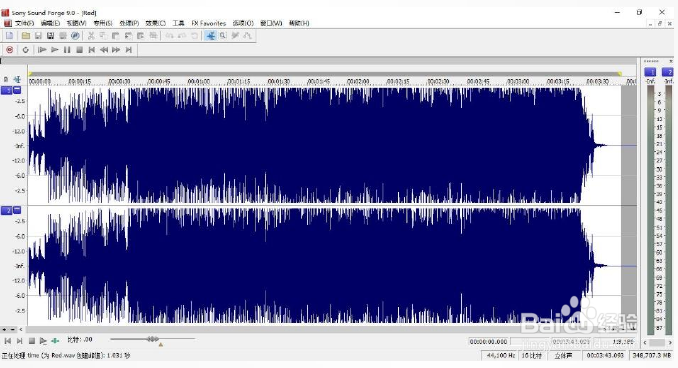Select the highlighted Edit tool in the toolbar
678x368 pixels.
[211, 36]
